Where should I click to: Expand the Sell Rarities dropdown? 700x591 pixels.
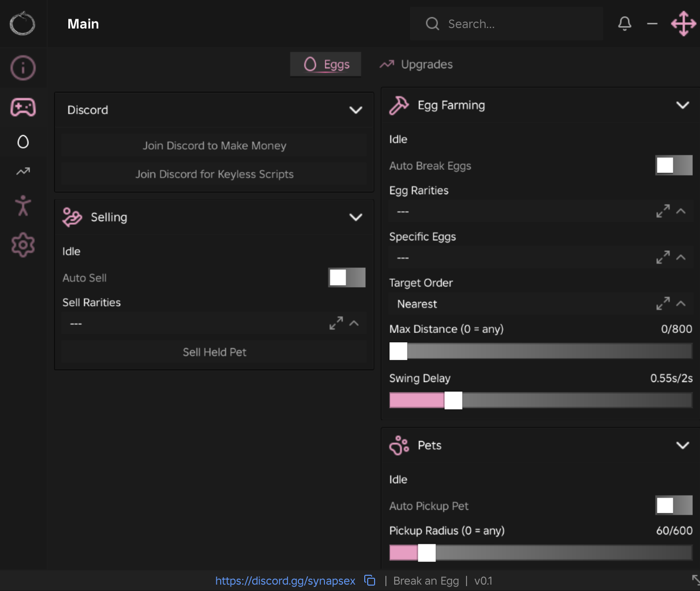(214, 324)
